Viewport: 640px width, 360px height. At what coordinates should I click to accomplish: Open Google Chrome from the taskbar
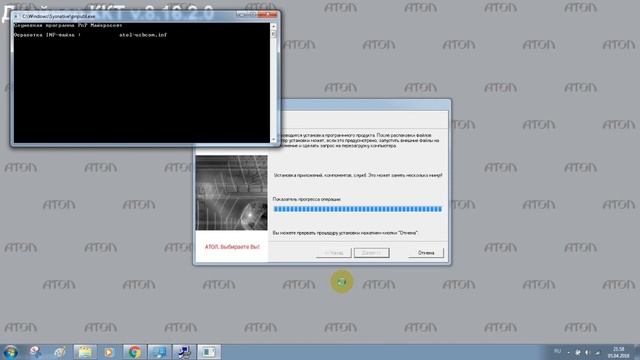coord(134,352)
